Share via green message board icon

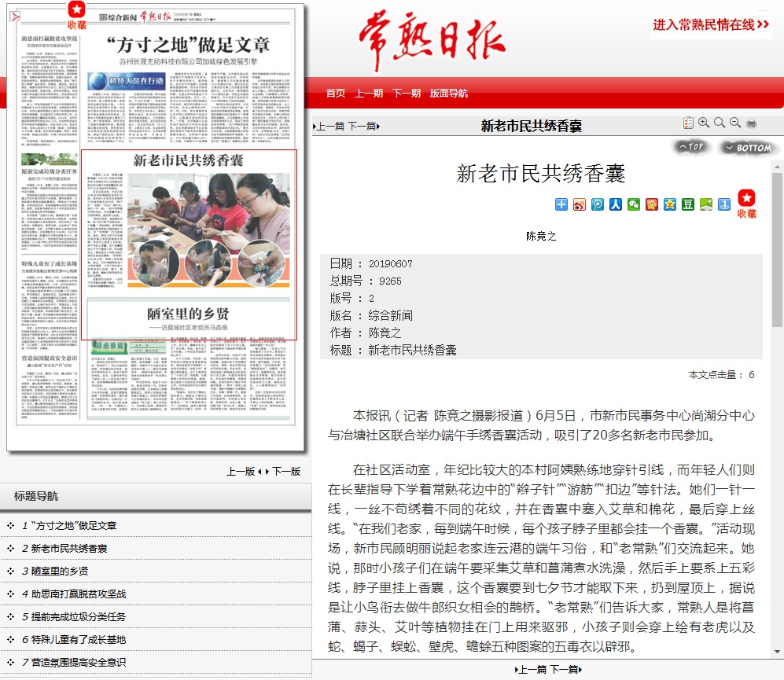[x=705, y=204]
